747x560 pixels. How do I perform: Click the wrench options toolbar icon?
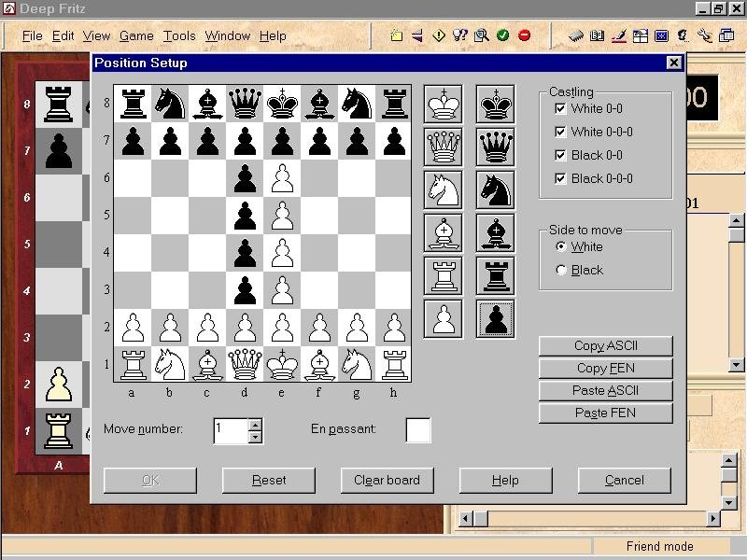point(705,35)
